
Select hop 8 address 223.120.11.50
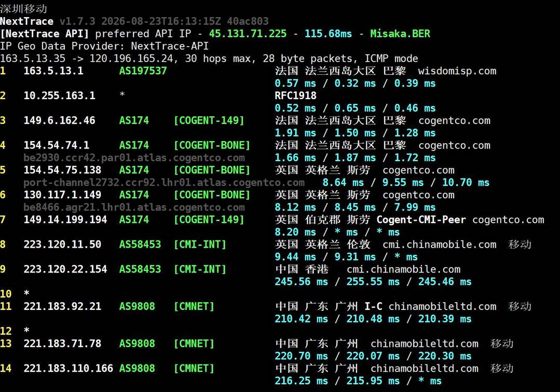pyautogui.click(x=62, y=245)
